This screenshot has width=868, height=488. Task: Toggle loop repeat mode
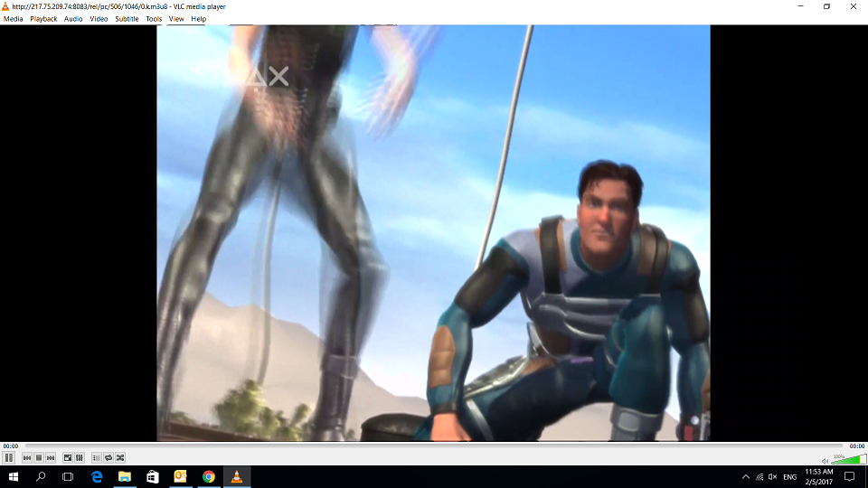(108, 457)
